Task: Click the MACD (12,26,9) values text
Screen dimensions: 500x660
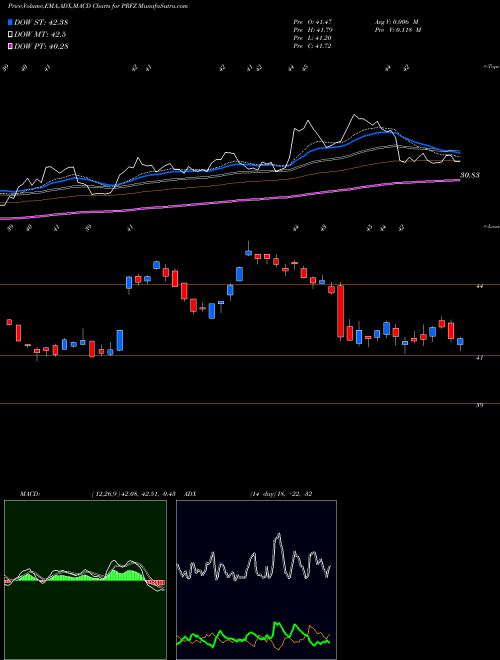Action: pos(133,494)
